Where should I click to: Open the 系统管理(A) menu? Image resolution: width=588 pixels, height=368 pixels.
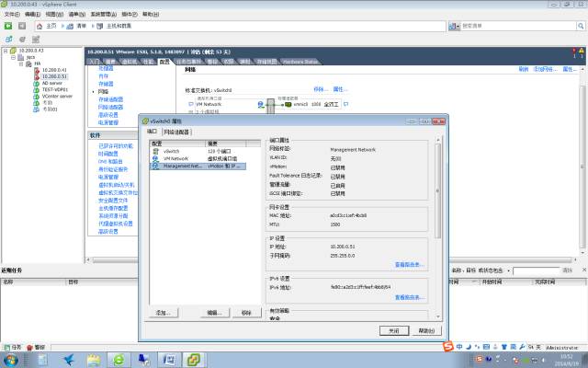pos(104,14)
